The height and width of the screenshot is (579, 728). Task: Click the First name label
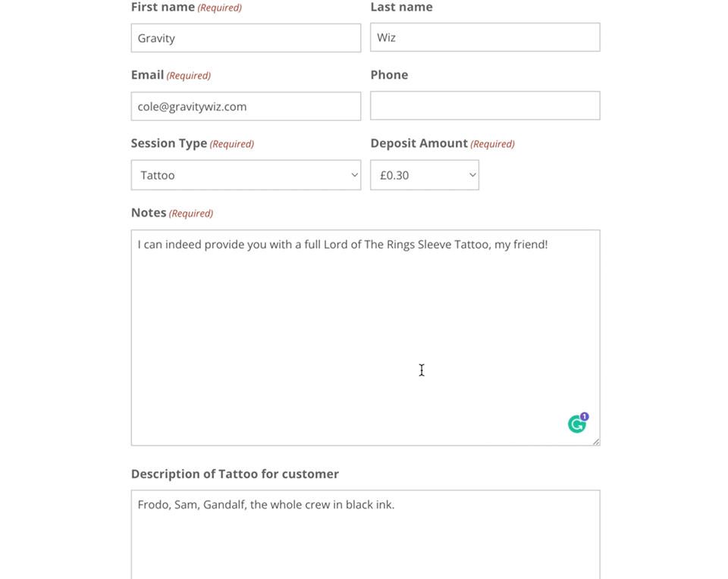pos(163,7)
